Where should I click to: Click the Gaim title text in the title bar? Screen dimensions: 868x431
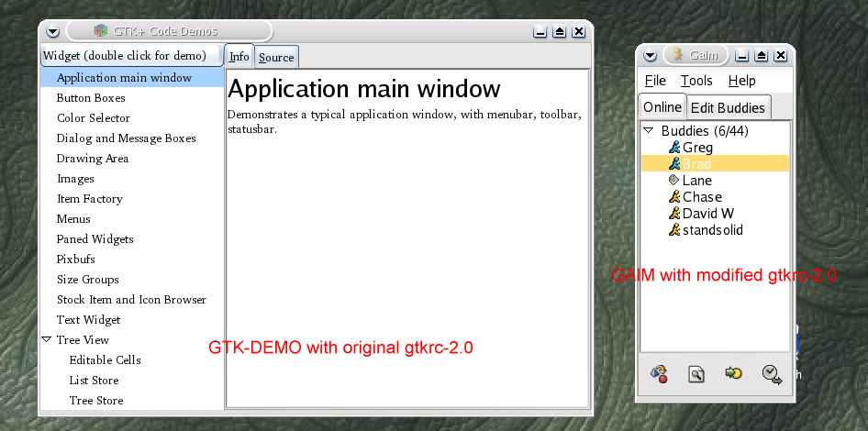pyautogui.click(x=704, y=55)
